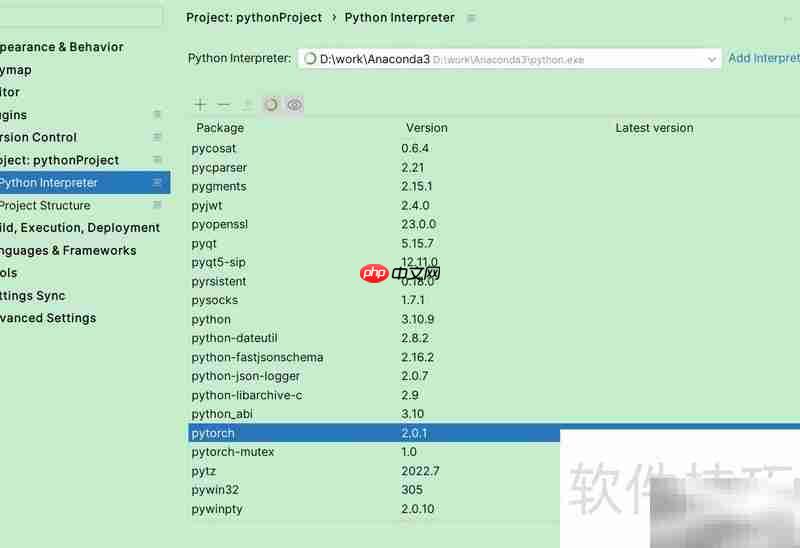Click the minus icon to uninstall a package
This screenshot has height=548, width=800.
(x=223, y=105)
